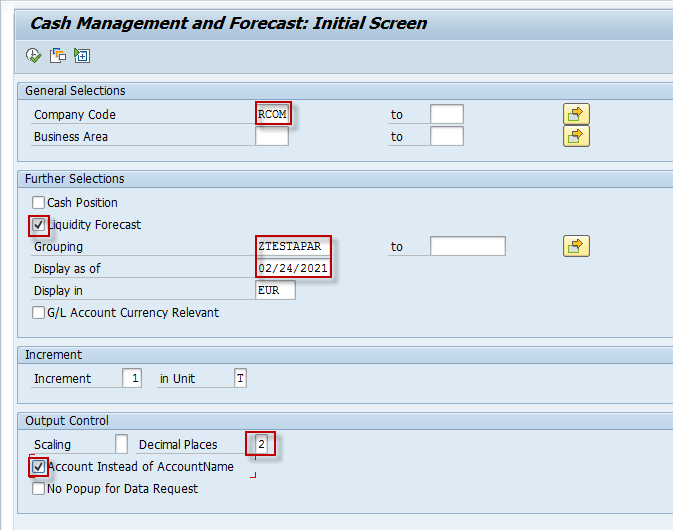673x530 pixels.
Task: Select the Business Area from field
Action: pos(272,136)
